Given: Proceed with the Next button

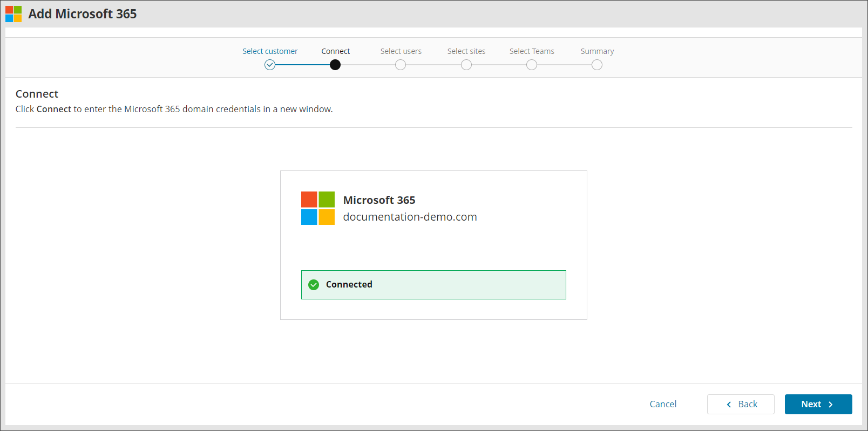Looking at the screenshot, I should pos(818,404).
